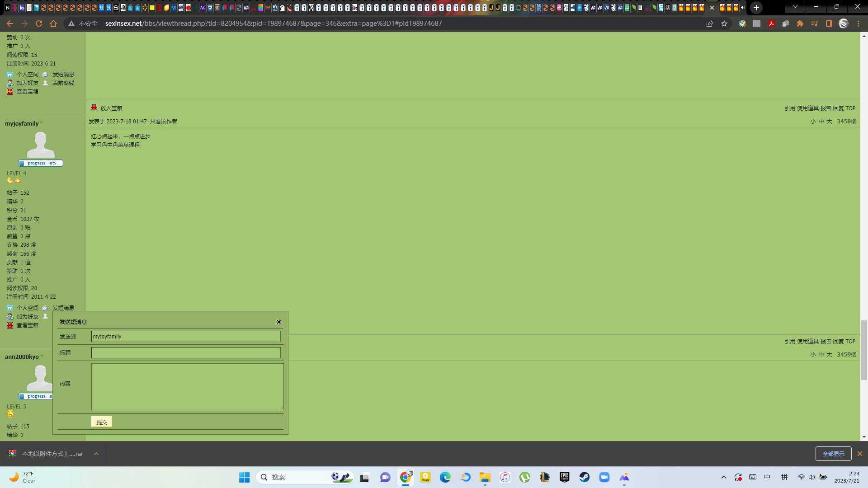This screenshot has width=868, height=488.
Task: Close the 发送短消息 dialog
Action: click(x=279, y=322)
